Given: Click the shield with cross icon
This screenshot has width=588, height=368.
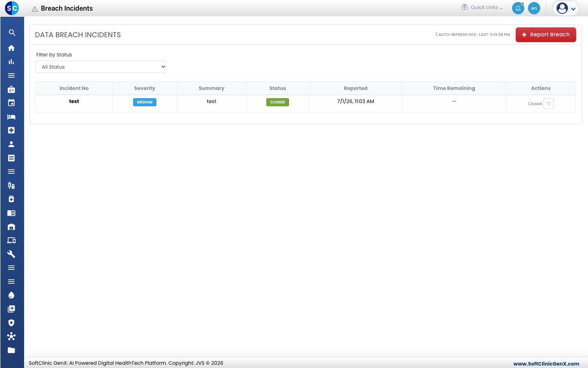Looking at the screenshot, I should [x=11, y=323].
